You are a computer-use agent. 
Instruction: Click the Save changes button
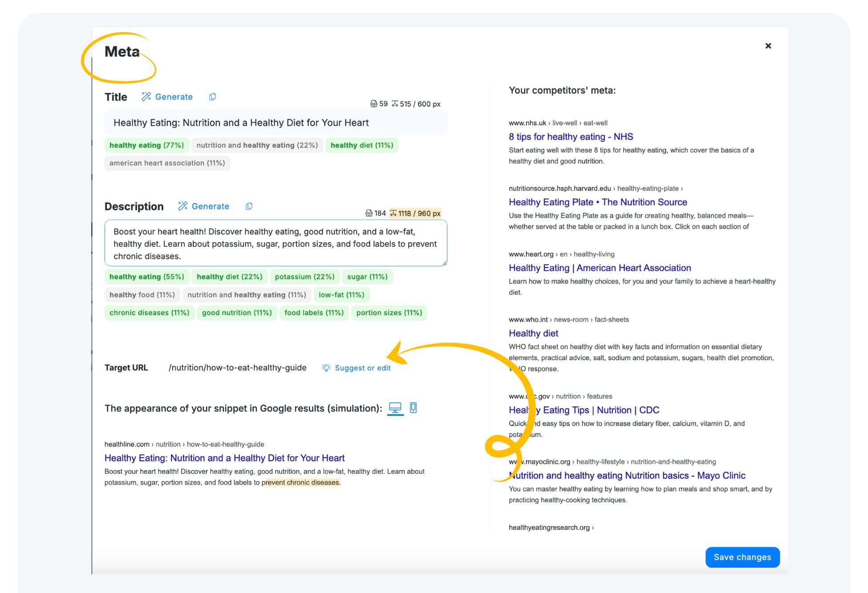tap(742, 557)
